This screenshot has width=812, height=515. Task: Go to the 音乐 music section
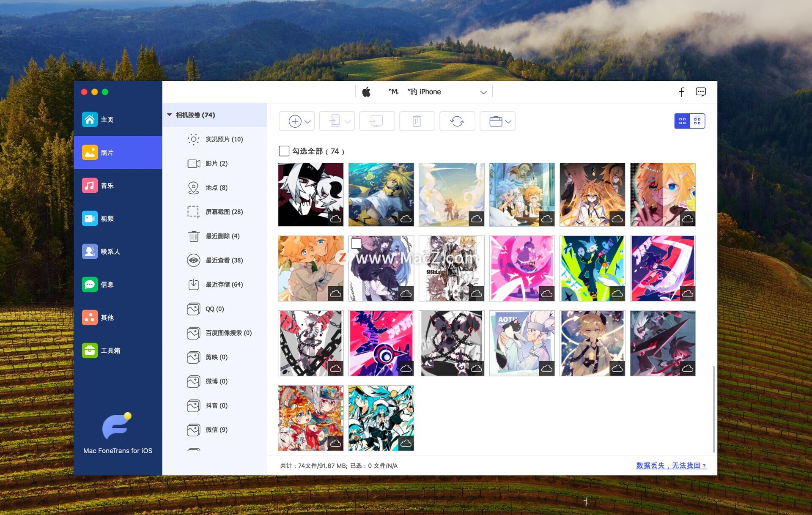click(x=118, y=186)
